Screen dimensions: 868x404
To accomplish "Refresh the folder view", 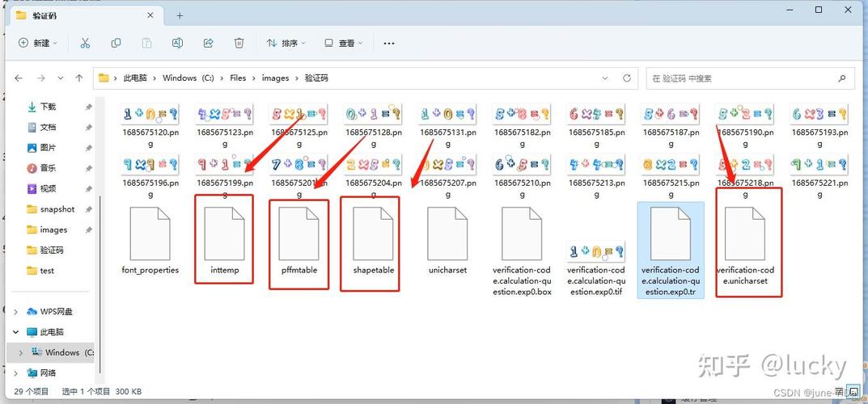I will [x=627, y=78].
